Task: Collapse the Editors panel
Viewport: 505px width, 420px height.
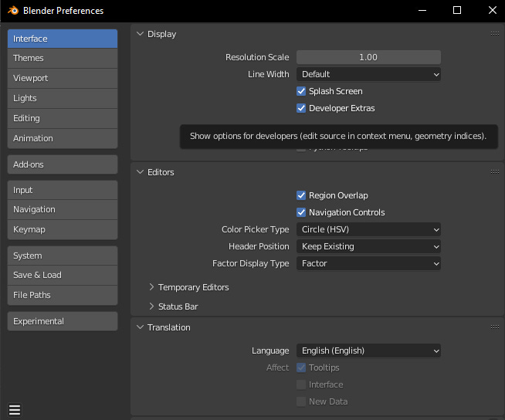Action: pos(140,172)
